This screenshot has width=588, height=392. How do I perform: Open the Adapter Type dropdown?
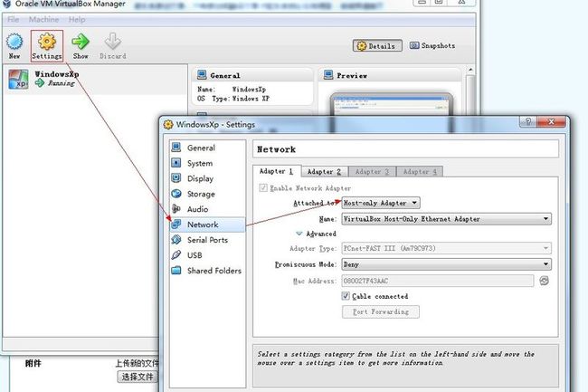(x=446, y=248)
